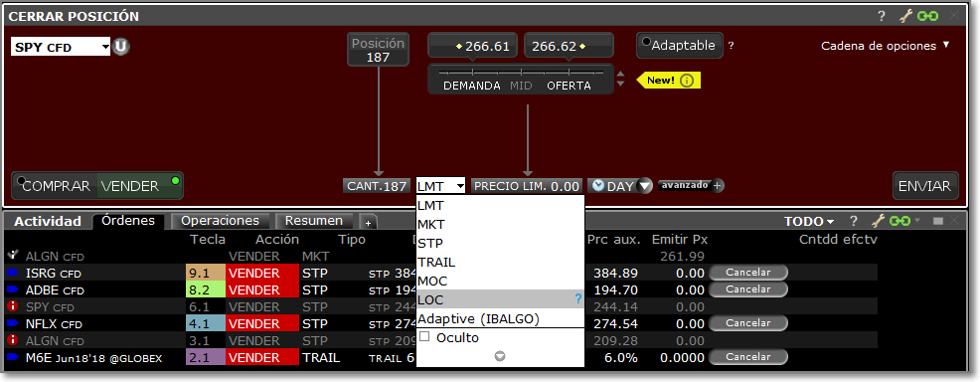
Task: Click the 8.2 Tecla cell for ADBE
Action: coord(206,290)
